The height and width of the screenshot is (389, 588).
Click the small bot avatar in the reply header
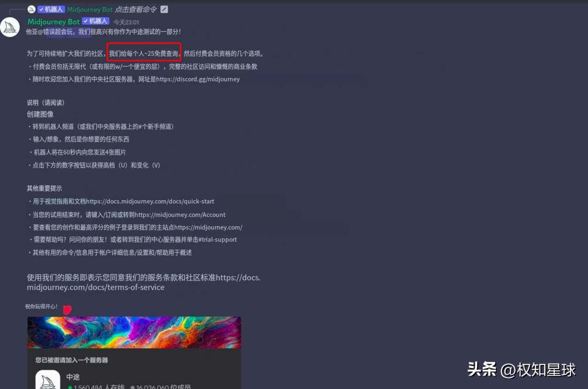[31, 9]
